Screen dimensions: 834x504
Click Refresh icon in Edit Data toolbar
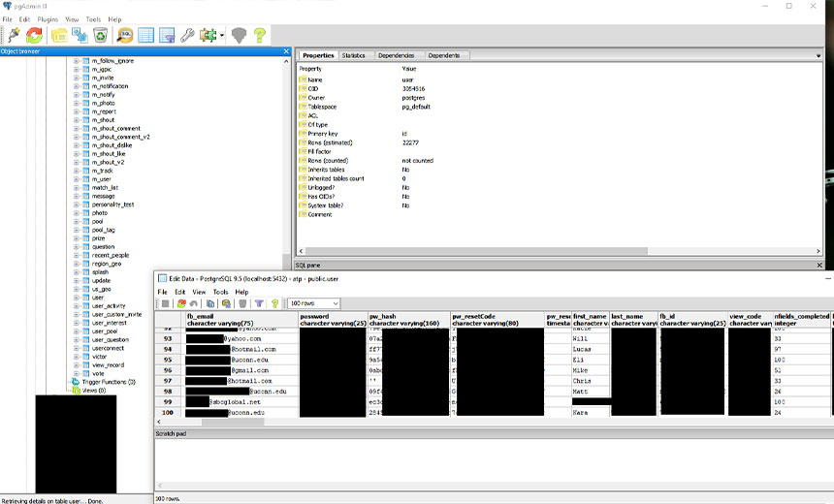tap(181, 303)
